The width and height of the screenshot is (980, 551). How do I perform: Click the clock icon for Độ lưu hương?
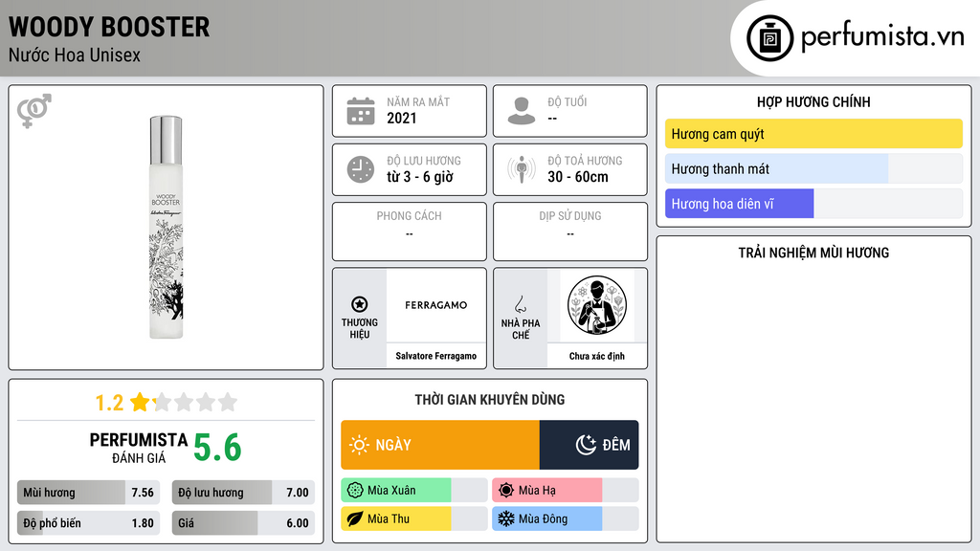coord(361,169)
